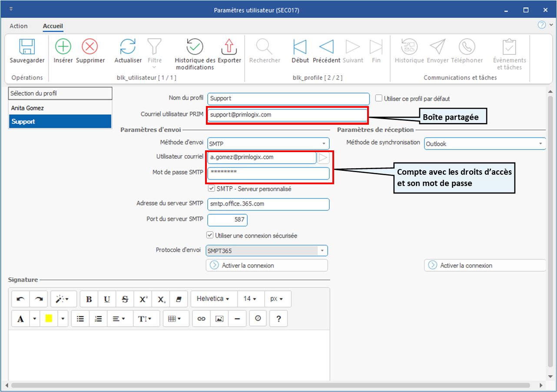Image resolution: width=557 pixels, height=392 pixels.
Task: Open the Helvetica font dropdown
Action: click(x=213, y=299)
